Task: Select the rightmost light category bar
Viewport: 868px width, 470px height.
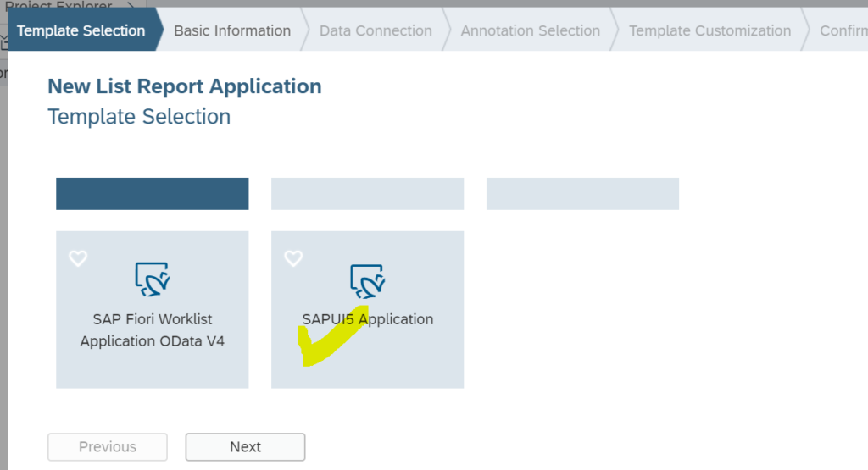Action: pyautogui.click(x=582, y=194)
